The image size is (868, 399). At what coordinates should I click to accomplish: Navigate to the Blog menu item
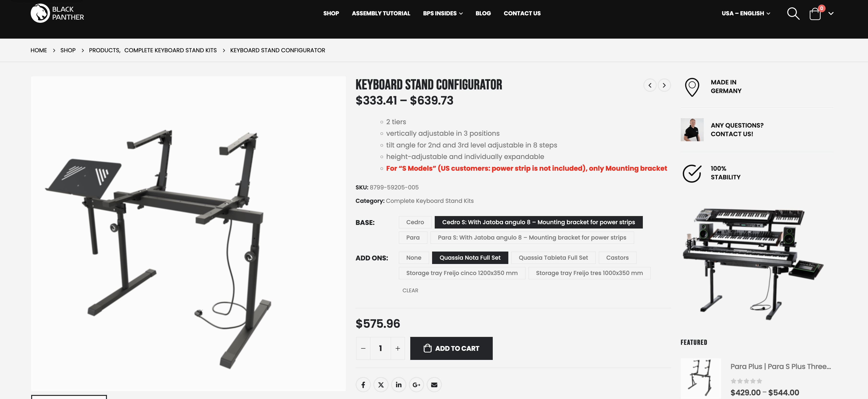483,13
